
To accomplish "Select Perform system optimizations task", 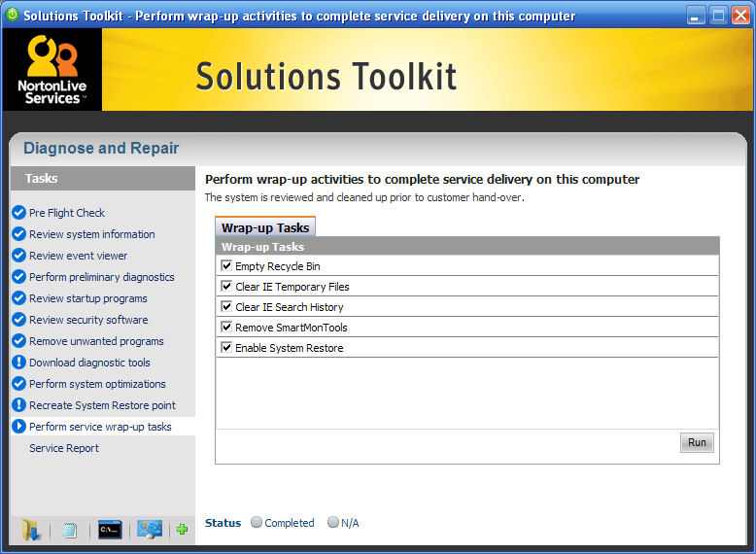I will [97, 384].
